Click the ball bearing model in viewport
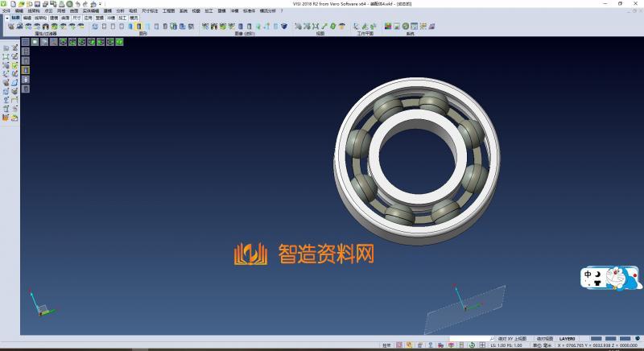 click(417, 161)
